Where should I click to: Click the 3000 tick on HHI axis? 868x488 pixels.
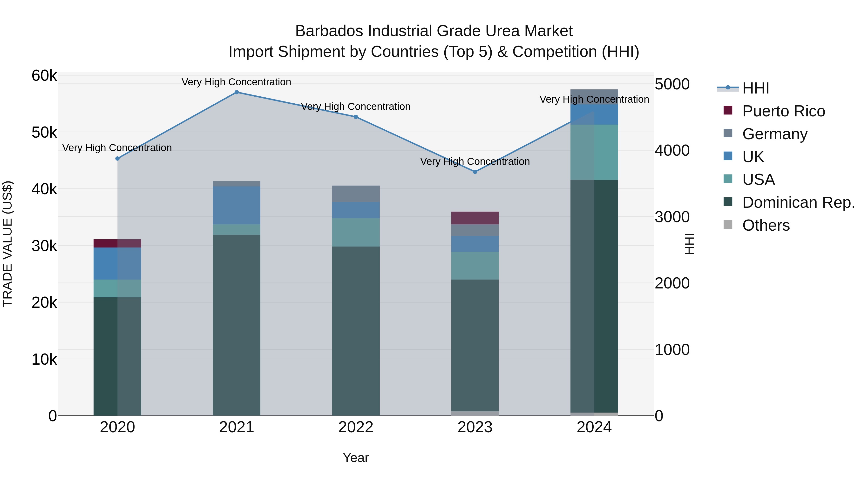[x=672, y=217]
